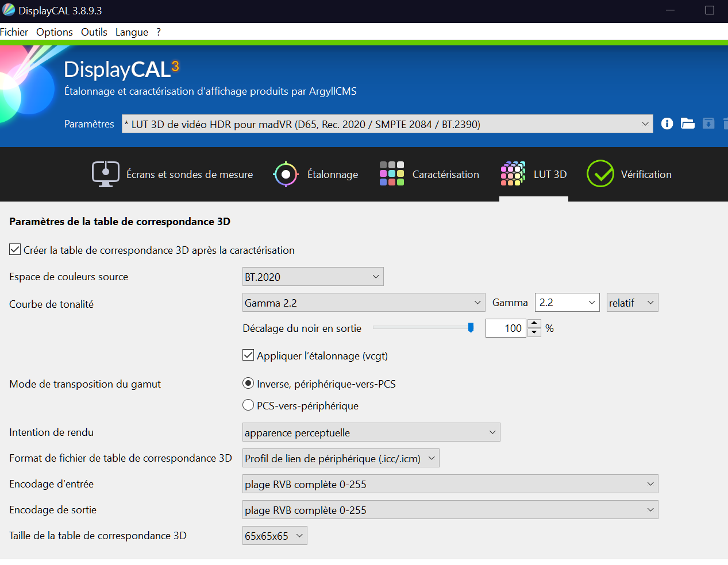
Task: Open the Options menu
Action: coord(55,32)
